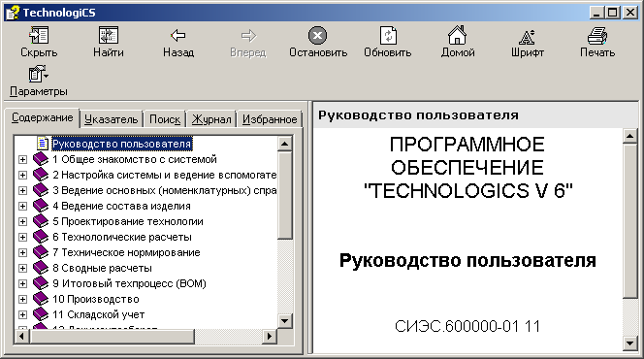
Task: Expand the 8 Сводные расчеты node
Action: (22, 268)
